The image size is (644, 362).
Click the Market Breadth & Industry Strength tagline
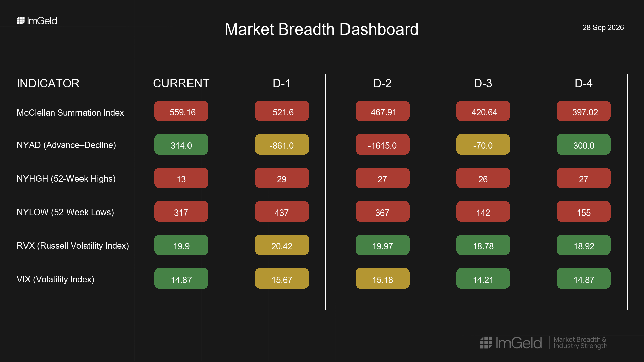(x=580, y=343)
